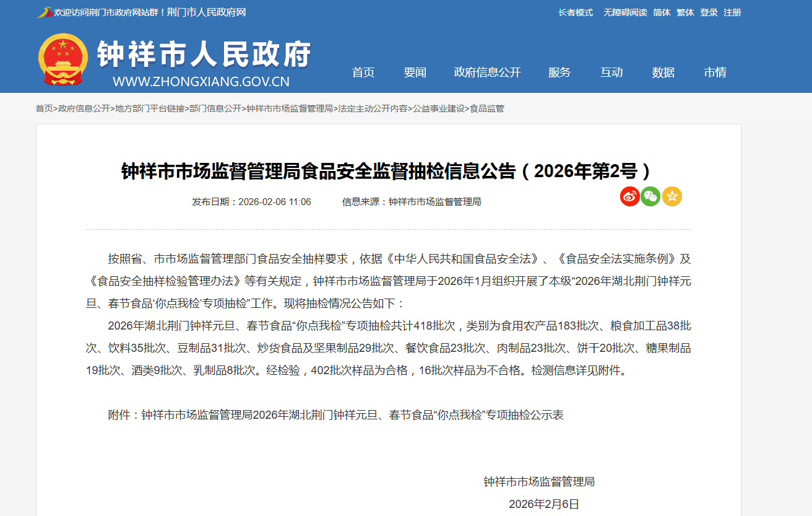Click the sentence 现将抽检情况公告如下

point(343,304)
